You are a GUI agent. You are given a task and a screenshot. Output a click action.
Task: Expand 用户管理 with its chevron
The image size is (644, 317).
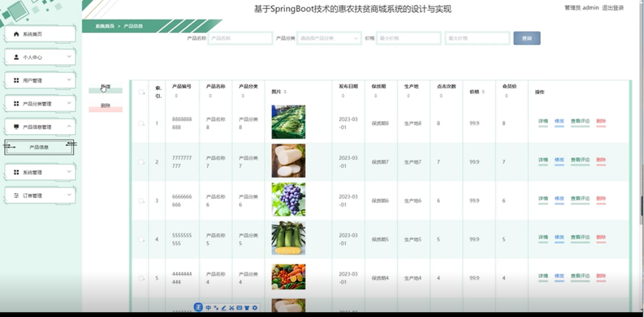69,80
